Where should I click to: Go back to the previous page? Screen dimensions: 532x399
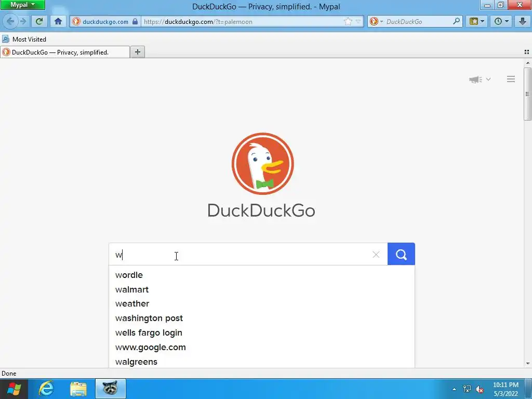coord(10,21)
